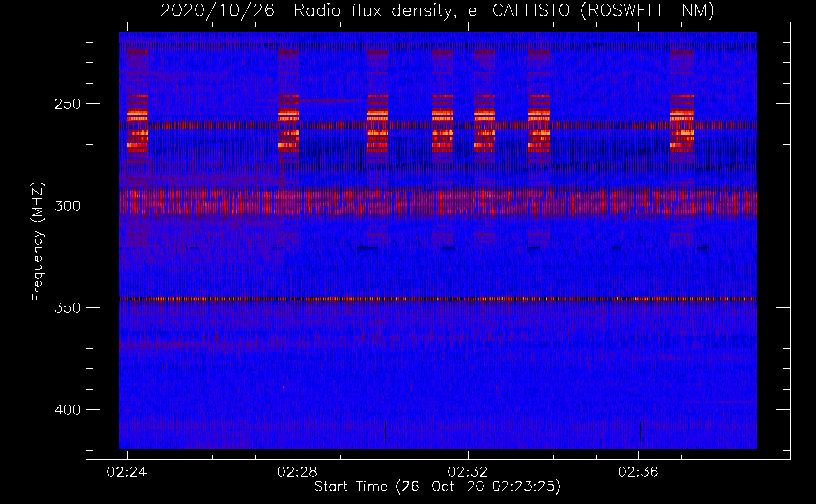Screen dimensions: 816x504
Task: Click the 250 frequency axis label
Action: click(68, 104)
